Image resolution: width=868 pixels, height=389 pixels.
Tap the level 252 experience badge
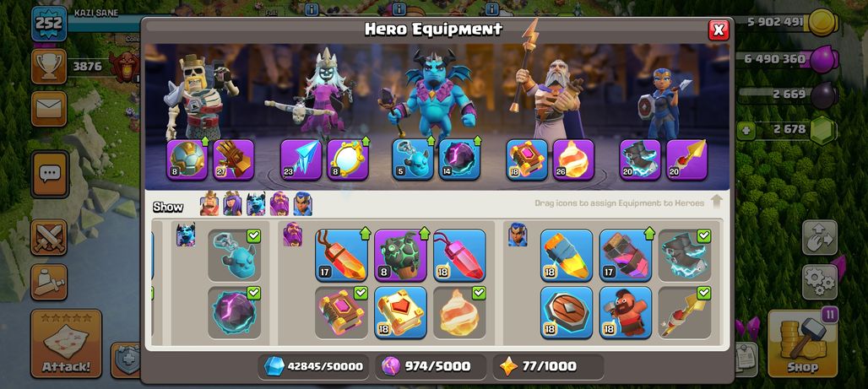(49, 24)
